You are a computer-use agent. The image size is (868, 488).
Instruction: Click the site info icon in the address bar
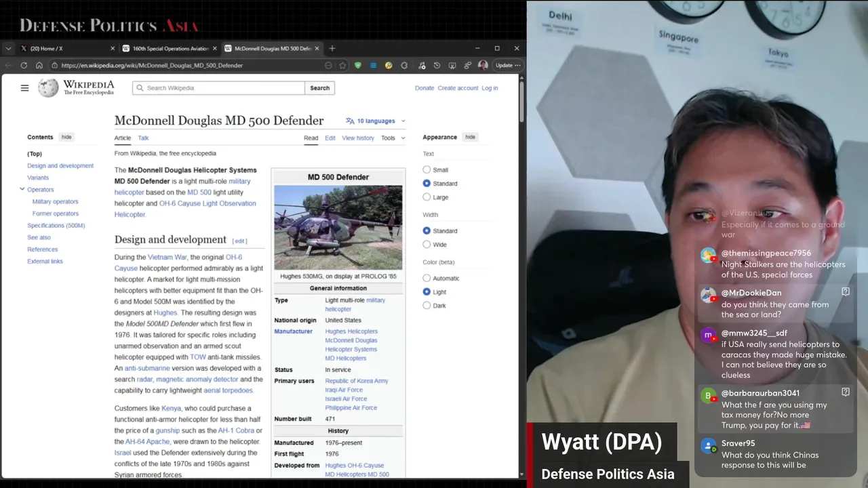click(x=54, y=66)
